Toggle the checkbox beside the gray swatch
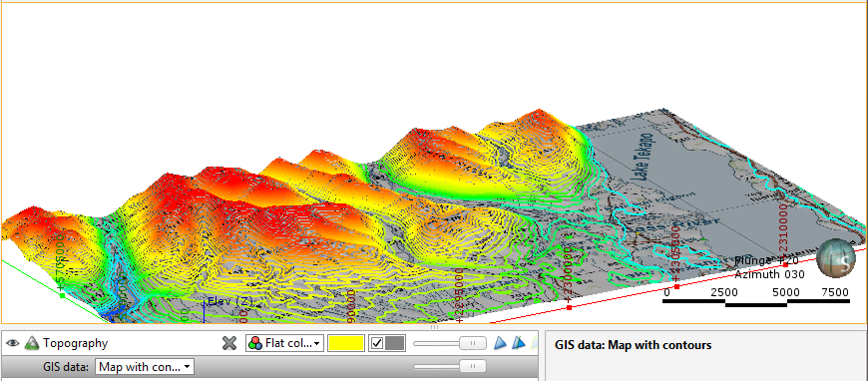The height and width of the screenshot is (381, 868). point(377,343)
